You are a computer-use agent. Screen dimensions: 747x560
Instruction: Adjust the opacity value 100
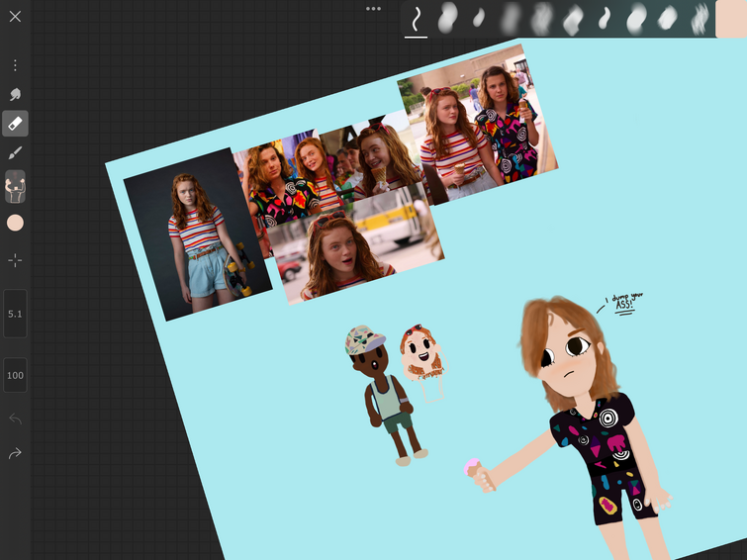15,375
